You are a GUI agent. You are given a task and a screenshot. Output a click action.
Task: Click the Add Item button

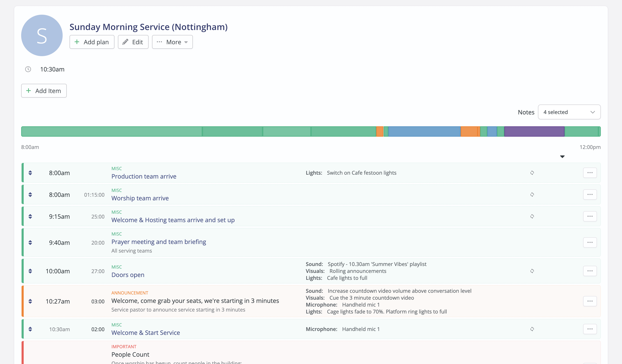(x=44, y=90)
